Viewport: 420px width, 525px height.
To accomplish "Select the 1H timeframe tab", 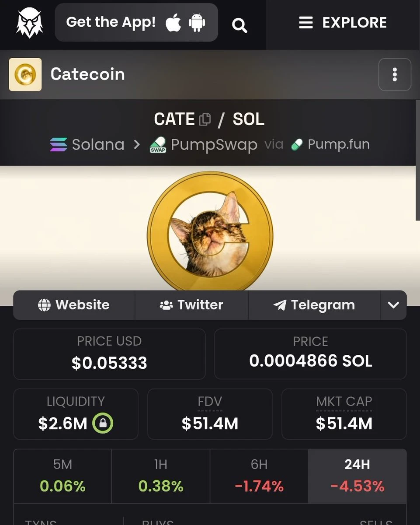I will pos(161,476).
